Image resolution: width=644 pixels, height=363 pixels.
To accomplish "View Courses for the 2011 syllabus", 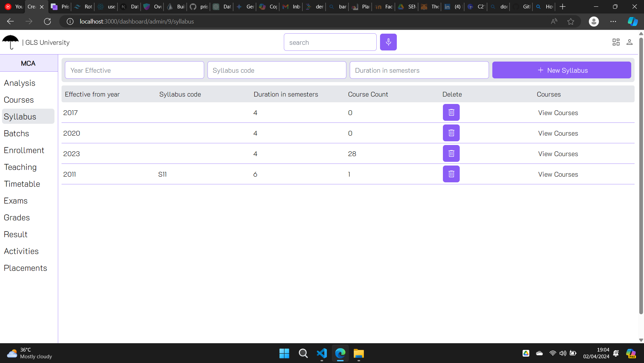I will tap(558, 174).
